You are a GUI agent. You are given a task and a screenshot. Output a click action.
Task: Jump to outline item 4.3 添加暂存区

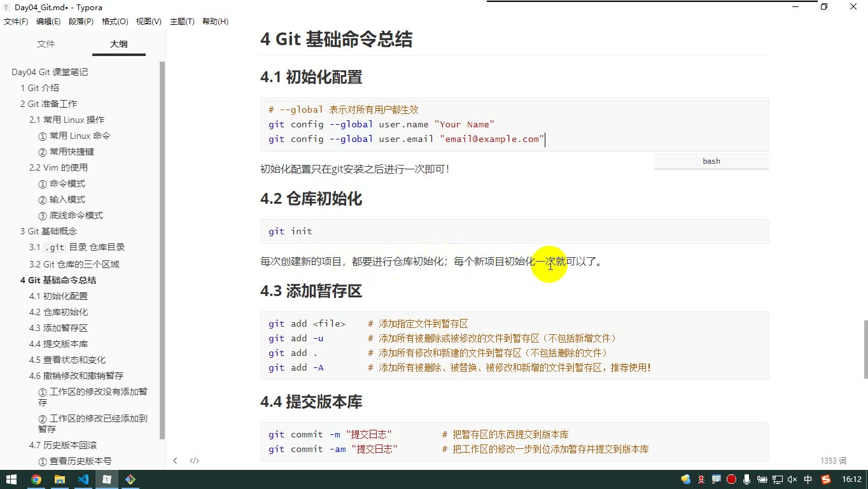pos(59,328)
